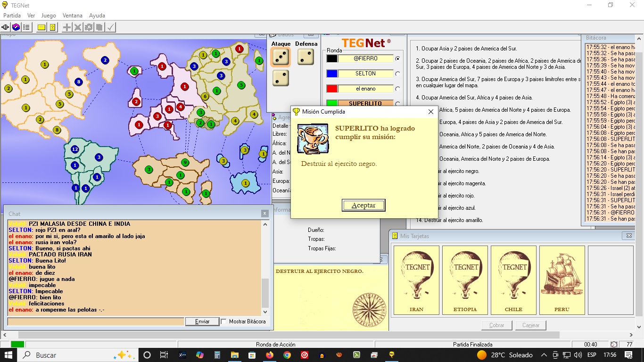The height and width of the screenshot is (362, 644).
Task: Click the yellow trophy mission toolbar icon
Action: point(52,27)
